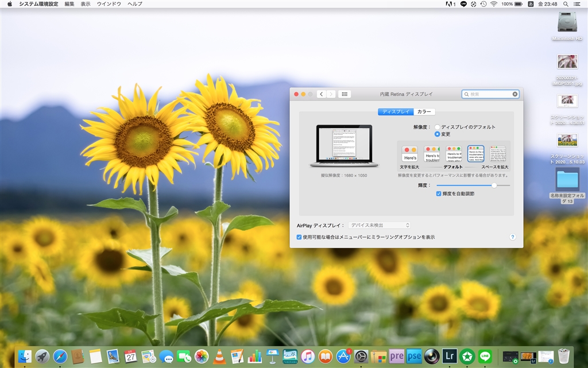Open the ウインドウ menu

[x=109, y=4]
